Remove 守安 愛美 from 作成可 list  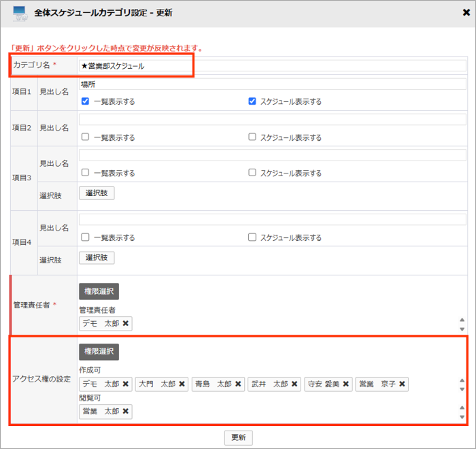tap(345, 384)
